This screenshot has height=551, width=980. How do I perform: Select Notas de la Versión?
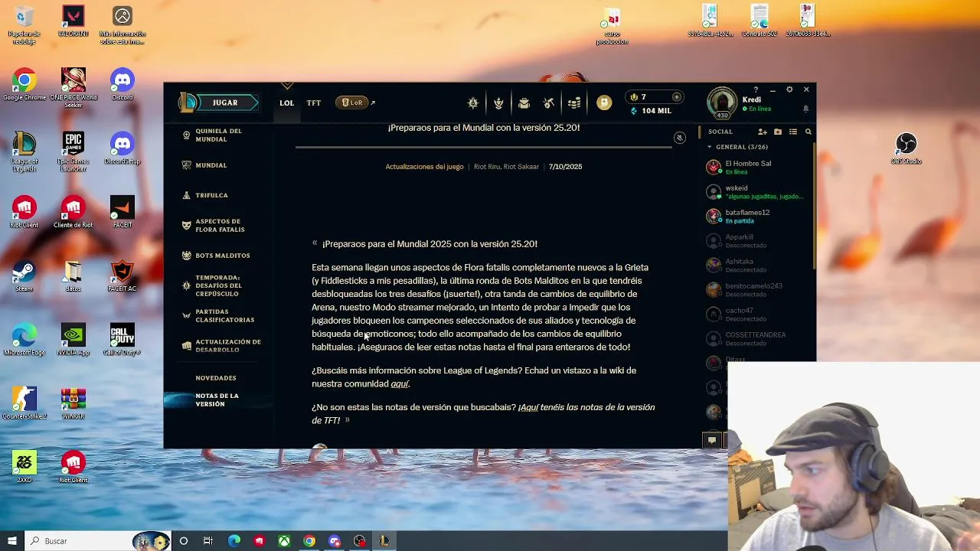coord(217,399)
